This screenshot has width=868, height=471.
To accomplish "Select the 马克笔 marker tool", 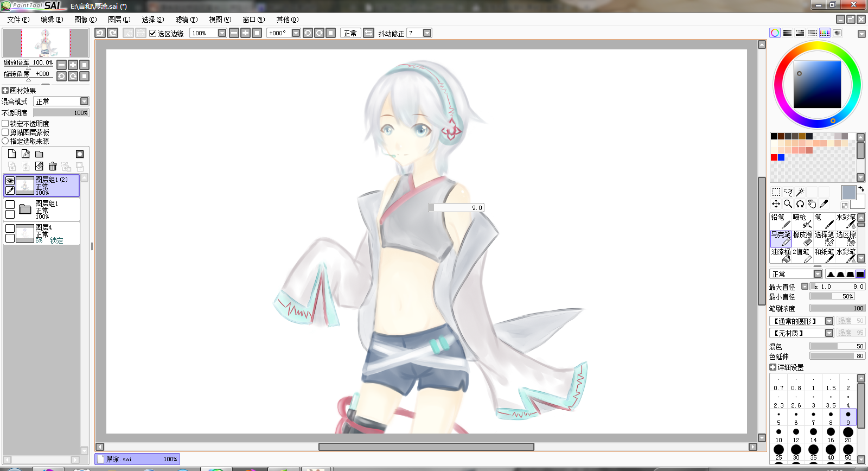I will pyautogui.click(x=781, y=238).
